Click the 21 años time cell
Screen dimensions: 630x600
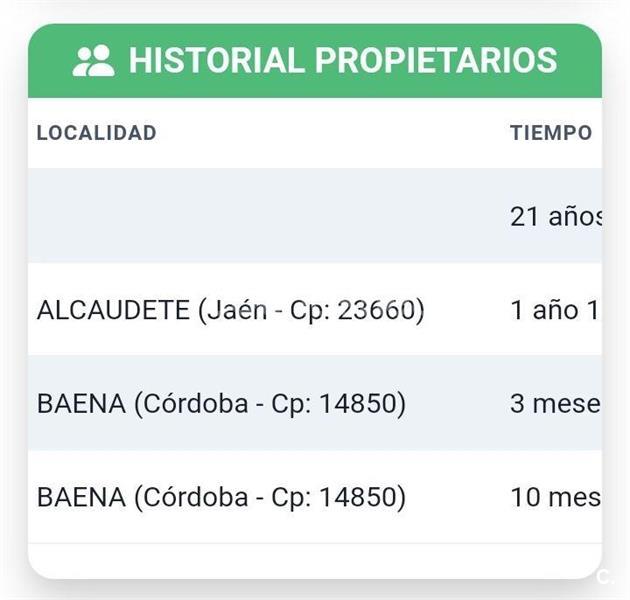(x=556, y=216)
